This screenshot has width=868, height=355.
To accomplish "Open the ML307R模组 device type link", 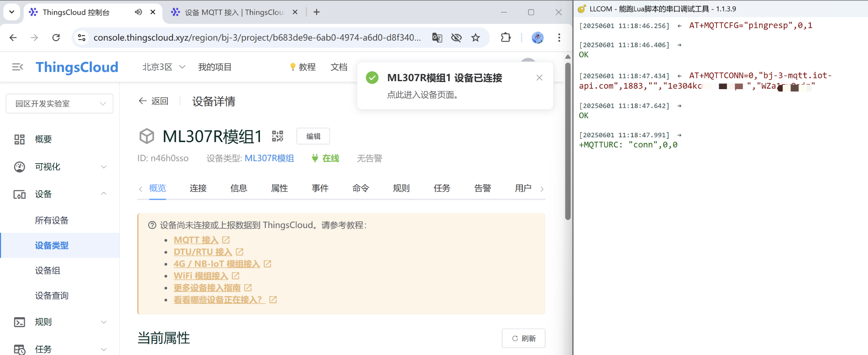I will (x=269, y=158).
